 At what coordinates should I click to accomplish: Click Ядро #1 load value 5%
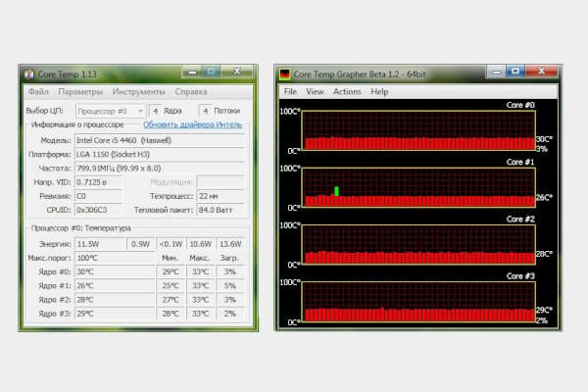(230, 285)
